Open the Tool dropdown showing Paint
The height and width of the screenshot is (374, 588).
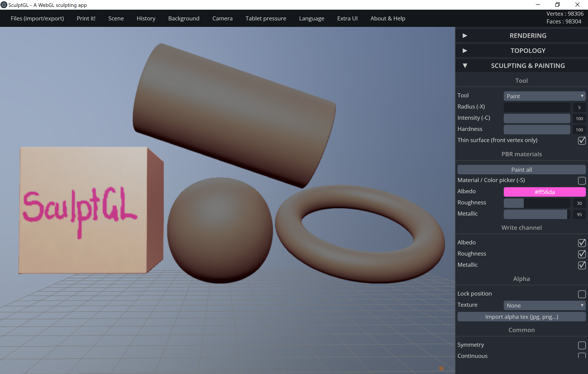545,96
